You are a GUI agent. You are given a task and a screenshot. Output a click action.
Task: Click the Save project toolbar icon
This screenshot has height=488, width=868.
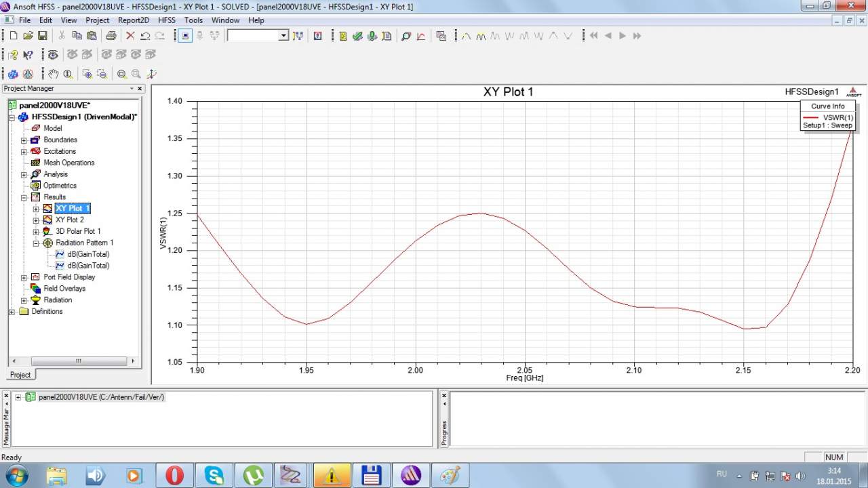point(42,36)
